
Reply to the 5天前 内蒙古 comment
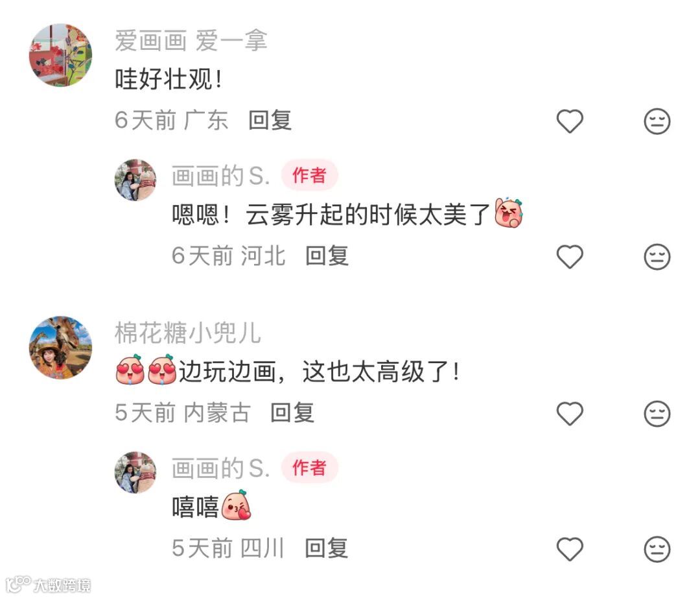292,413
